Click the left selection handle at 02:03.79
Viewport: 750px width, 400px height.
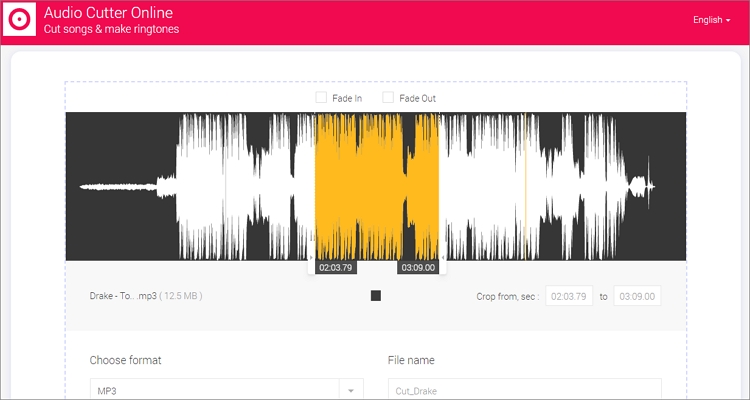click(x=311, y=258)
